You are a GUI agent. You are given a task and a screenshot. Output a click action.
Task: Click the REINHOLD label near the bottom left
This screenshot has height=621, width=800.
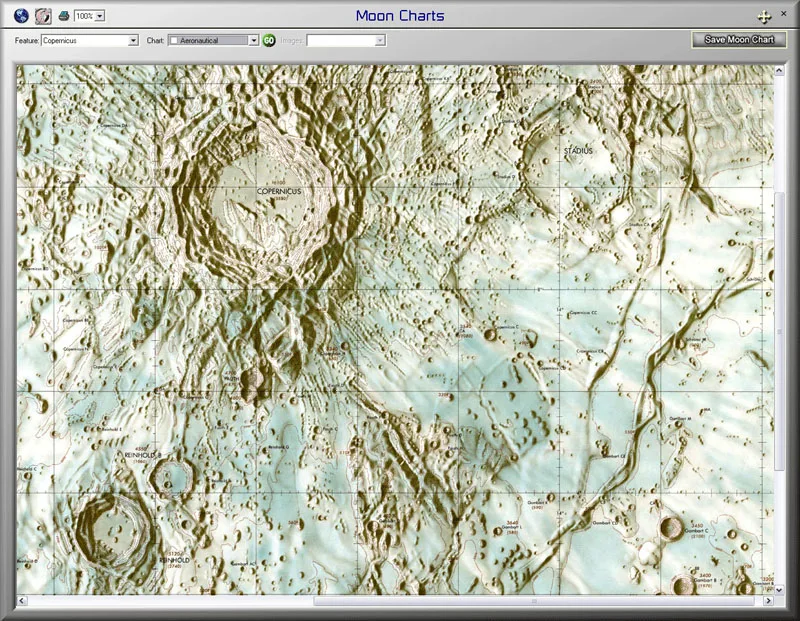174,560
